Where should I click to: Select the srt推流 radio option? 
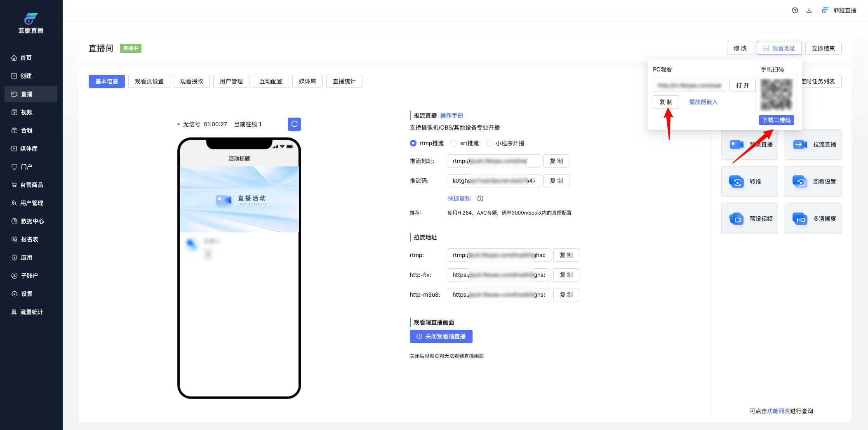pos(454,143)
